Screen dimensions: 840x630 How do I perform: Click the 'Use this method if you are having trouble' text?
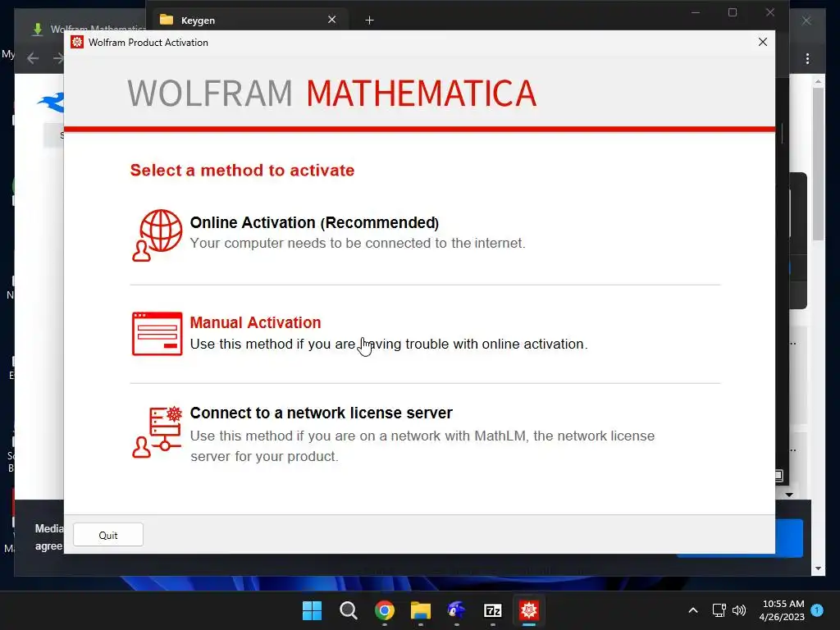click(389, 344)
